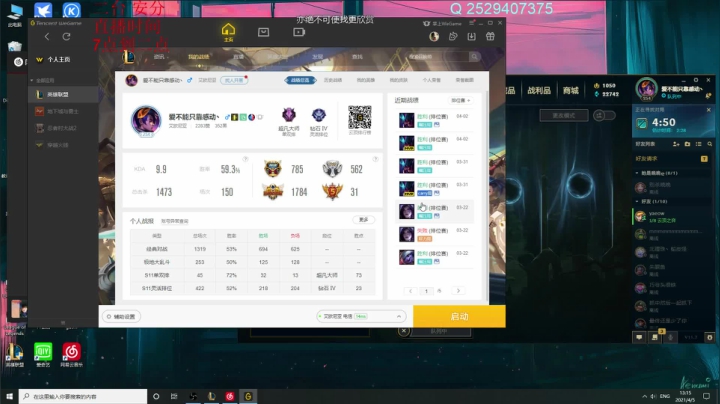Image resolution: width=720 pixels, height=404 pixels.
Task: Open WeGame gift box icon
Action: pyautogui.click(x=490, y=36)
